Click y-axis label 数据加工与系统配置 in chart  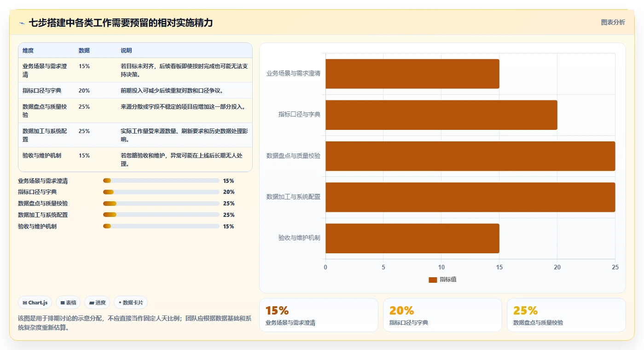pos(293,197)
